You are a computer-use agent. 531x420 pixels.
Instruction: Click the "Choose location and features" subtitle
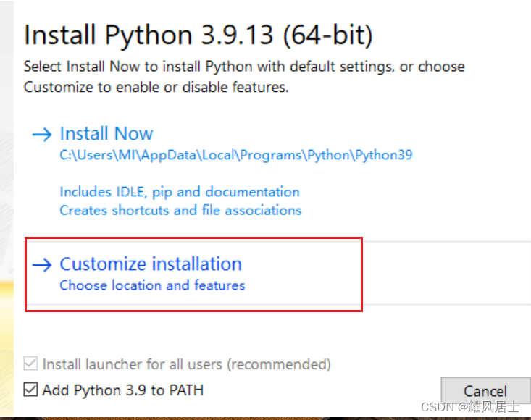(152, 285)
